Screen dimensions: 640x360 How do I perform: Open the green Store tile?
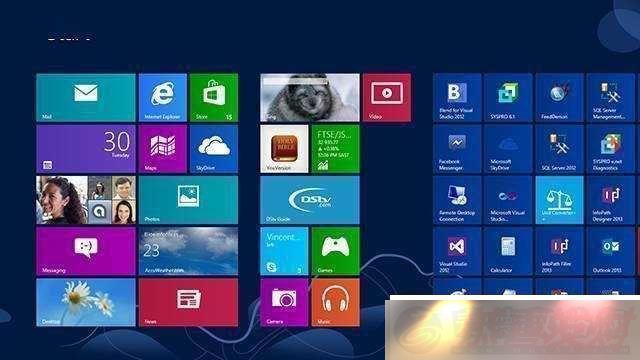tap(214, 98)
